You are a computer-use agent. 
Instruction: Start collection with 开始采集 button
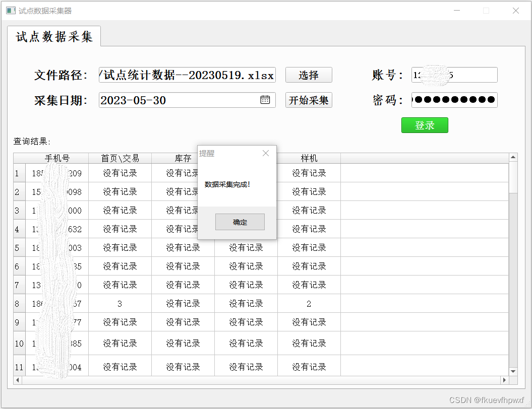point(309,100)
